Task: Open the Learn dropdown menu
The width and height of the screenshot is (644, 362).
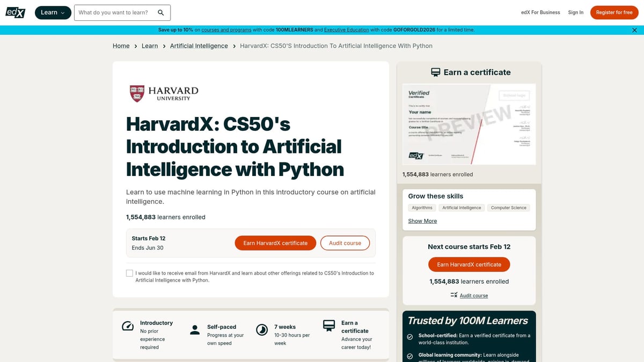Action: [53, 12]
